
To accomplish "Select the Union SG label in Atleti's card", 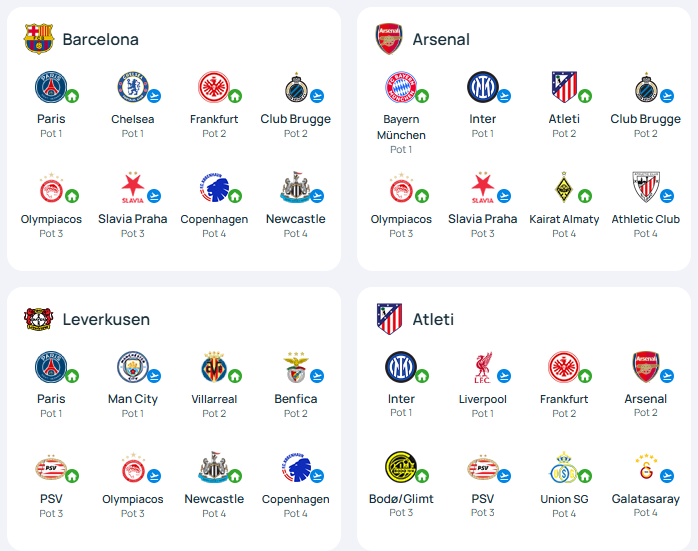I will 564,499.
